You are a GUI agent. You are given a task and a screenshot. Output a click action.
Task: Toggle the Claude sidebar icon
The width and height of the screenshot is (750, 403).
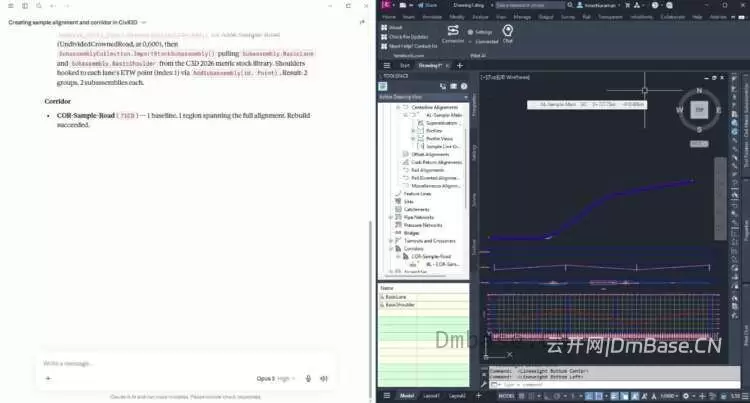25,6
